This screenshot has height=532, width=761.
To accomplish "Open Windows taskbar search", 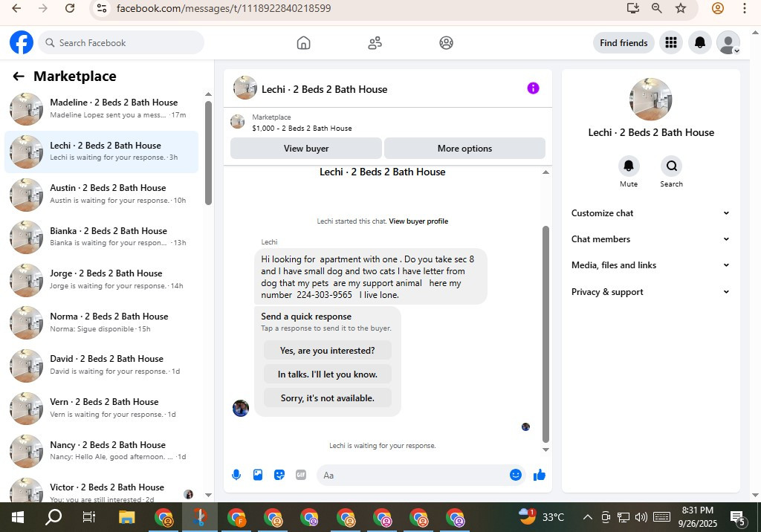I will 54,517.
